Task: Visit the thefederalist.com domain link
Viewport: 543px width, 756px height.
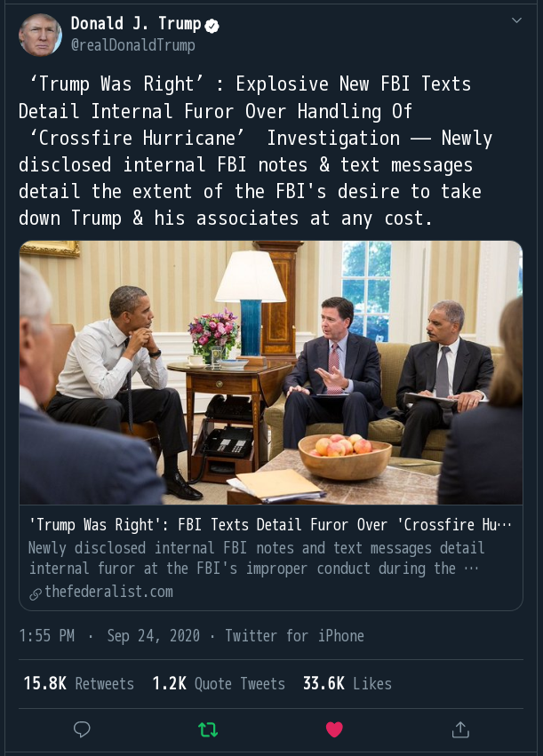Action: 108,592
